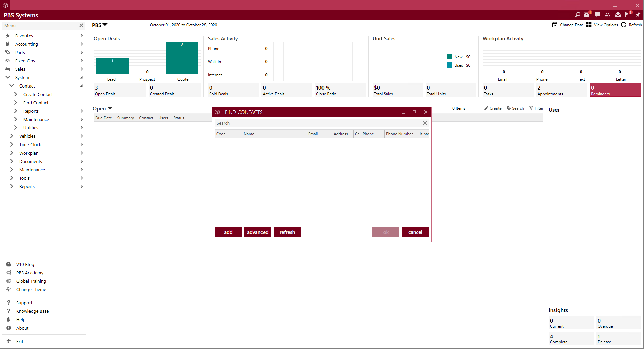Open Help in the sidebar
The height and width of the screenshot is (349, 644).
tap(21, 319)
